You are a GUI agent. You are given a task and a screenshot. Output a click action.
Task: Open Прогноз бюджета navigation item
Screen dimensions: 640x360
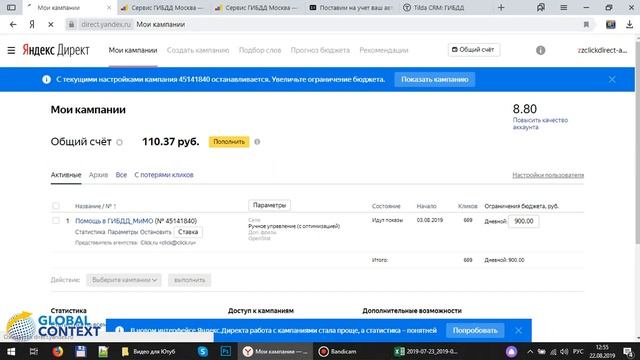[x=320, y=50]
